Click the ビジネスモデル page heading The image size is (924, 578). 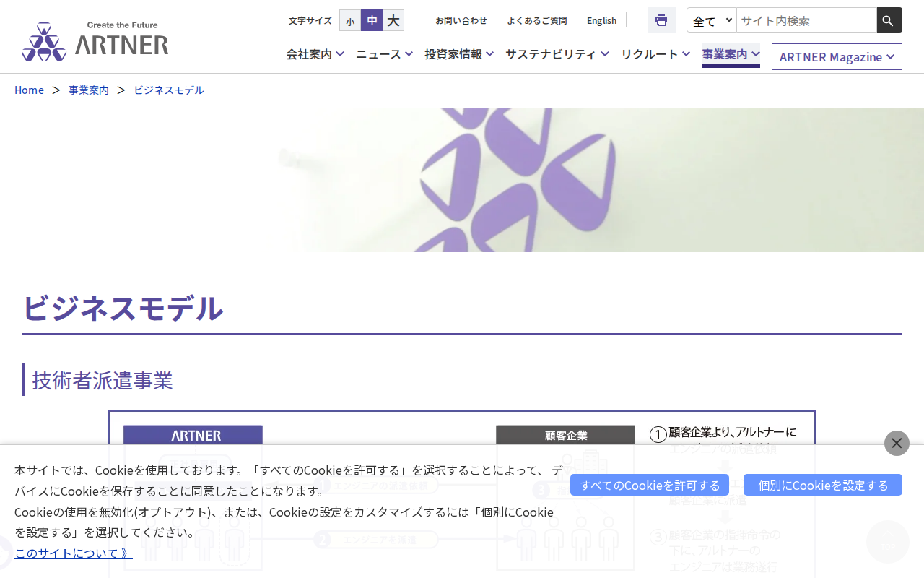pyautogui.click(x=123, y=308)
